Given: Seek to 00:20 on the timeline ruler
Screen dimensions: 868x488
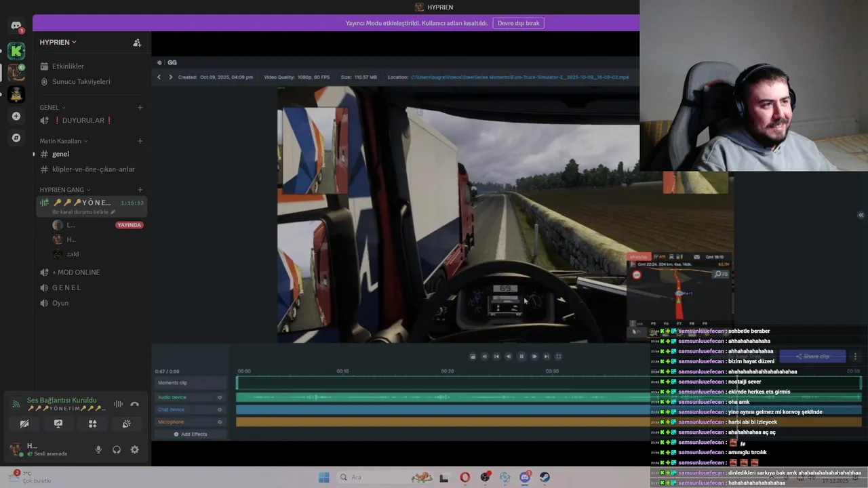Looking at the screenshot, I should (x=448, y=371).
